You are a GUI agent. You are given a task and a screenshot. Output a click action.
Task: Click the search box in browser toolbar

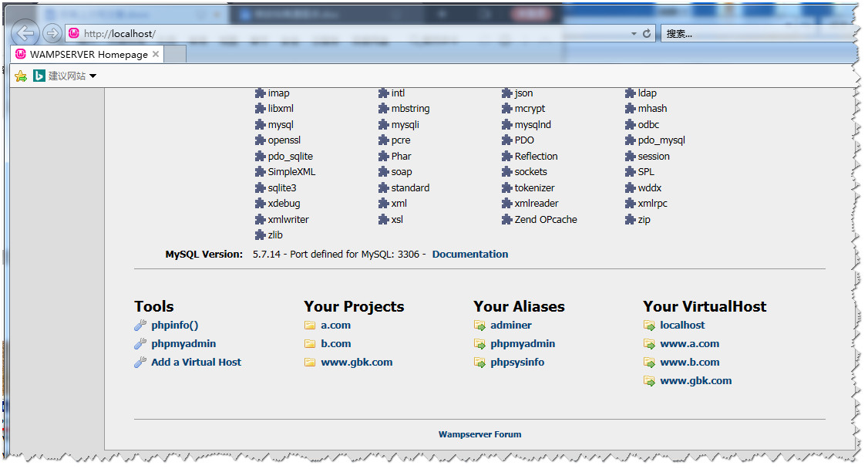click(x=755, y=34)
